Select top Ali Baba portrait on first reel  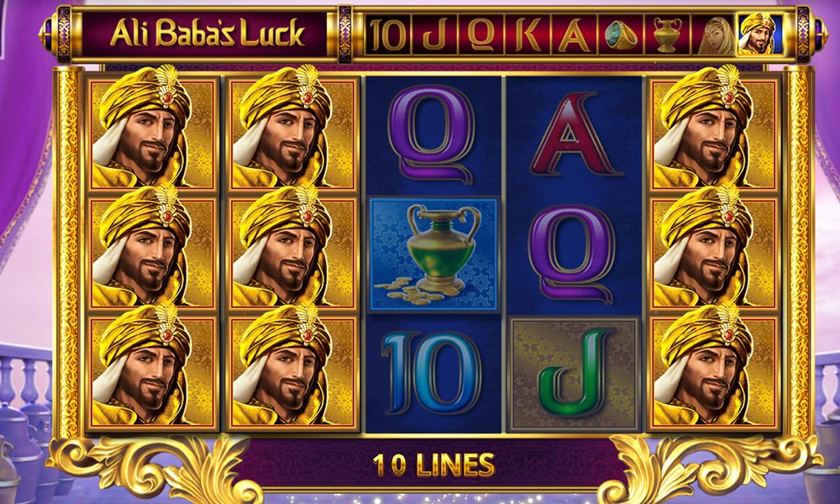152,134
